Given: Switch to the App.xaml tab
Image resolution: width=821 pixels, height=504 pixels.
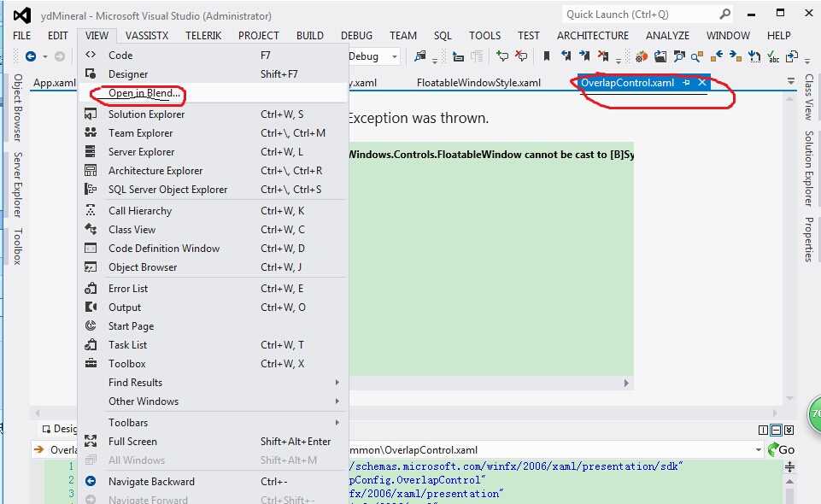Looking at the screenshot, I should click(x=55, y=83).
